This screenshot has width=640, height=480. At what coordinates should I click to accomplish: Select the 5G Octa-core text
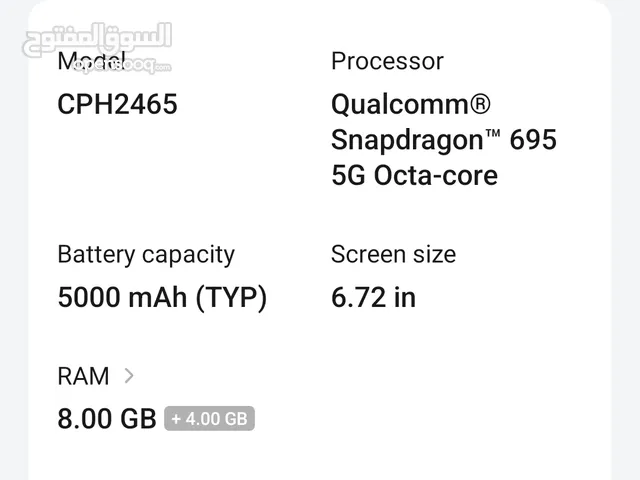click(x=414, y=176)
